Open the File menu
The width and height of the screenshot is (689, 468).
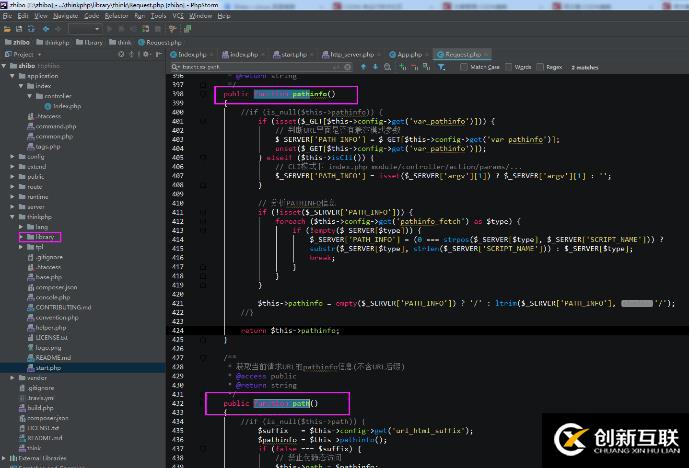coord(7,16)
